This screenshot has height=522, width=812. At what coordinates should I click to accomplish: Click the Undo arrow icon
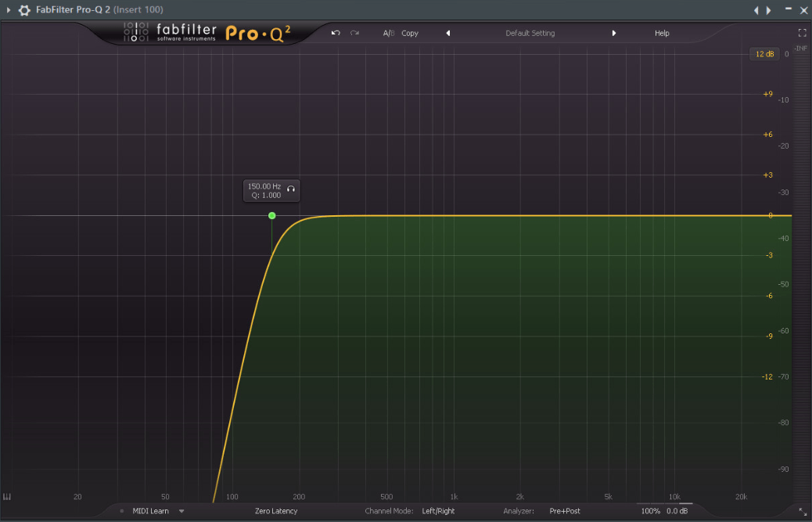(336, 33)
